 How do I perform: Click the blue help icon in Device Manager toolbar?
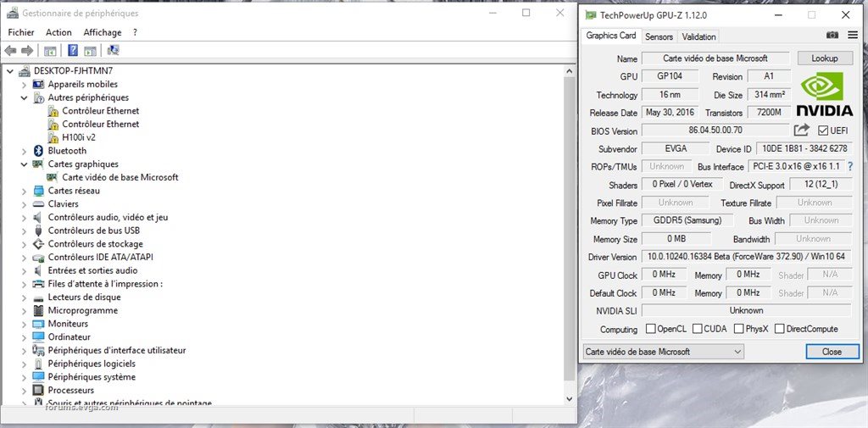tap(73, 50)
